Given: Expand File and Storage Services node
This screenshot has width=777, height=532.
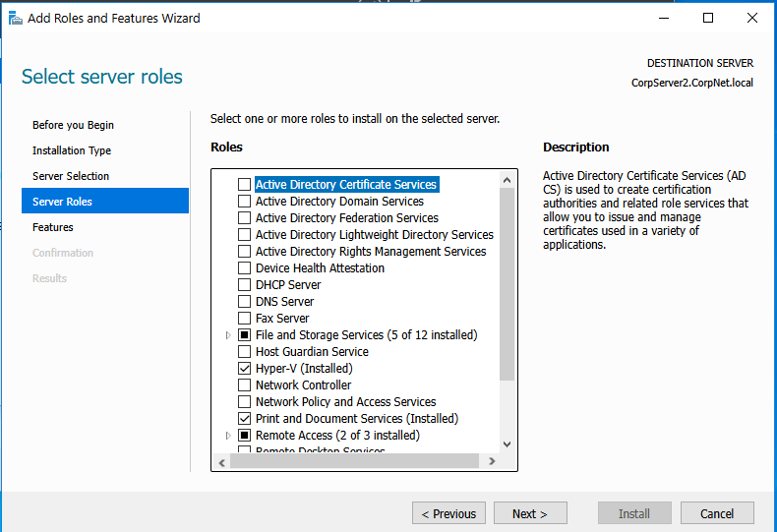Looking at the screenshot, I should tap(229, 335).
